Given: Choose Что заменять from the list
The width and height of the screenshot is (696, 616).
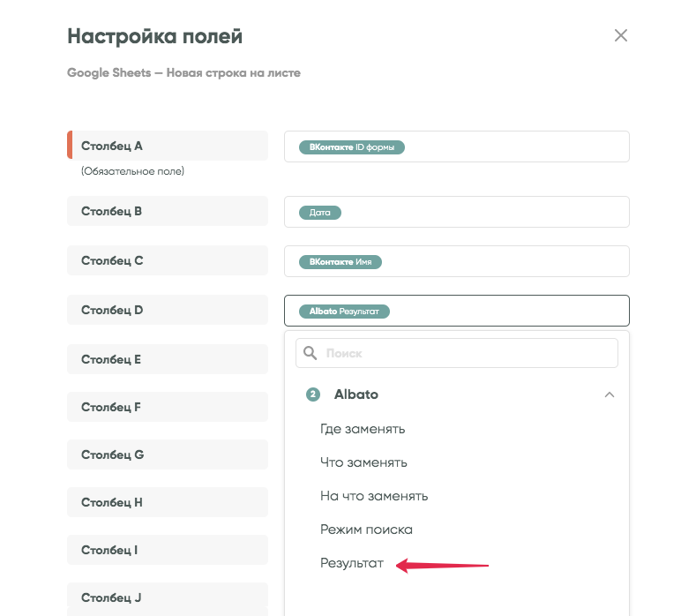Looking at the screenshot, I should pyautogui.click(x=363, y=462).
